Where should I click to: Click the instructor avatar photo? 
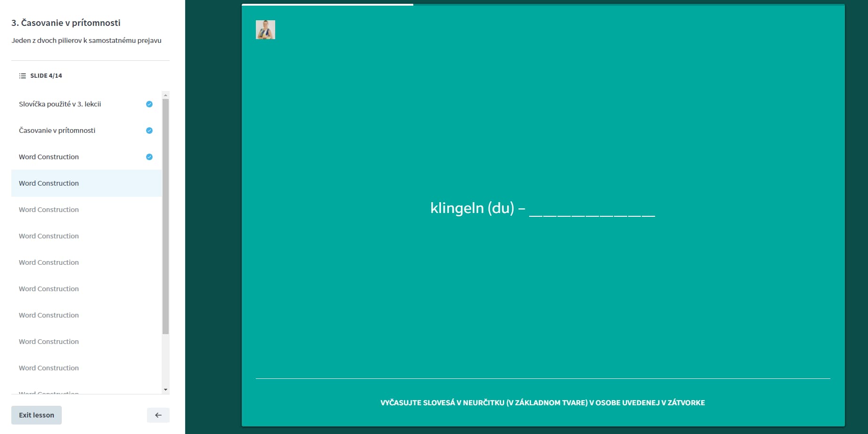[x=265, y=30]
